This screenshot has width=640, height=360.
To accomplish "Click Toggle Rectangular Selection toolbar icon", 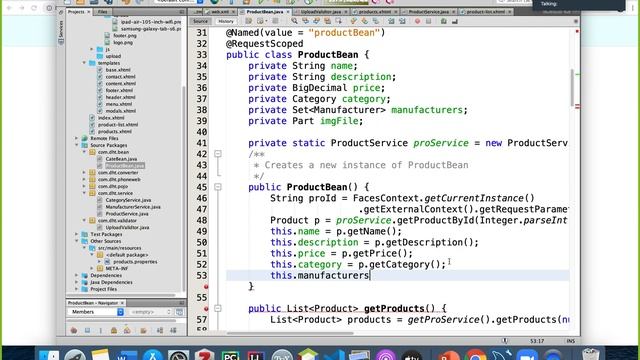I will coord(338,21).
